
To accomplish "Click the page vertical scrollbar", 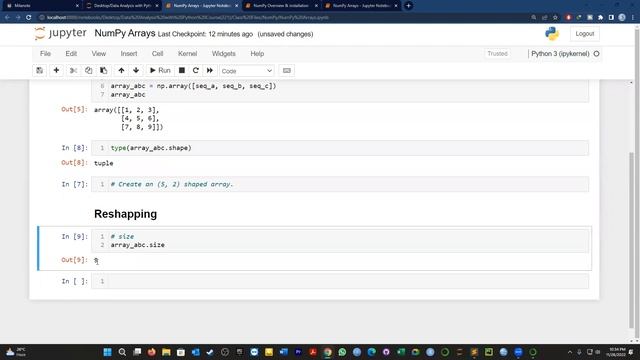I will click(637, 184).
